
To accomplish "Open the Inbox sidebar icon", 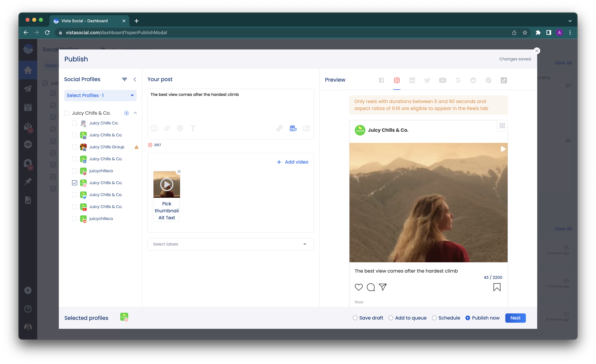I will (28, 126).
